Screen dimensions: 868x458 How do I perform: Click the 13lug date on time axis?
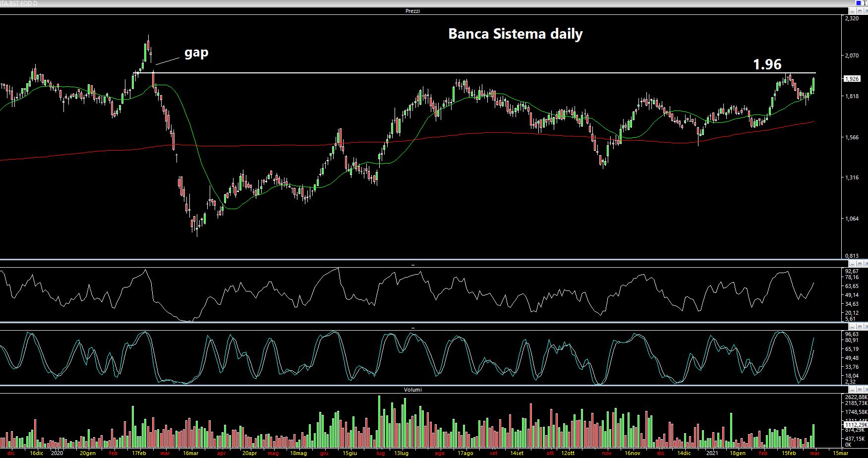[x=402, y=453]
